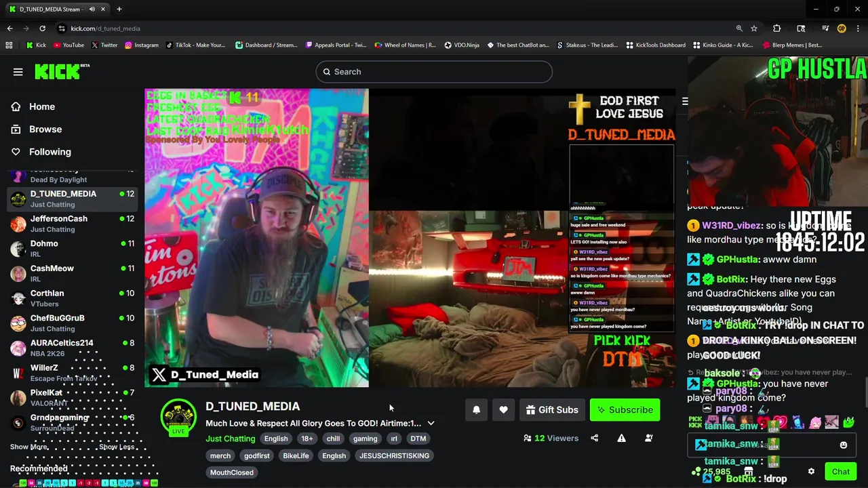Open chat settings gear icon
The image size is (868, 488).
point(811,472)
